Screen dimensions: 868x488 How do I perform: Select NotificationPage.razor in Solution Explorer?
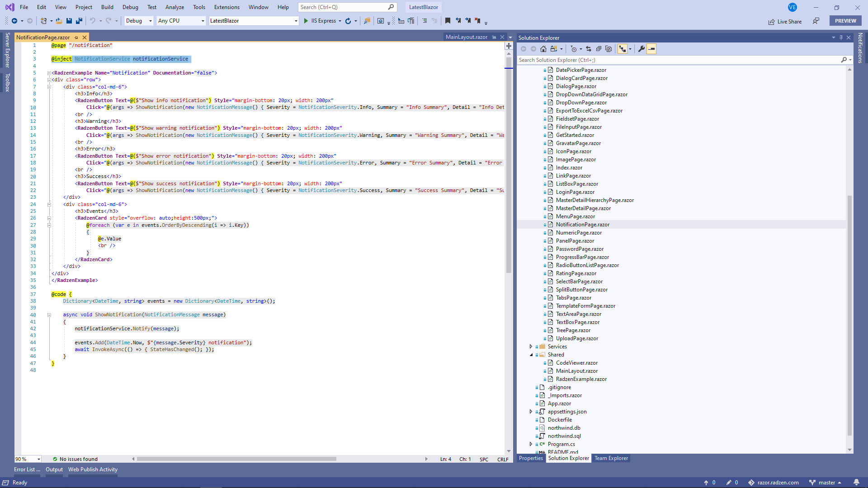(x=582, y=225)
